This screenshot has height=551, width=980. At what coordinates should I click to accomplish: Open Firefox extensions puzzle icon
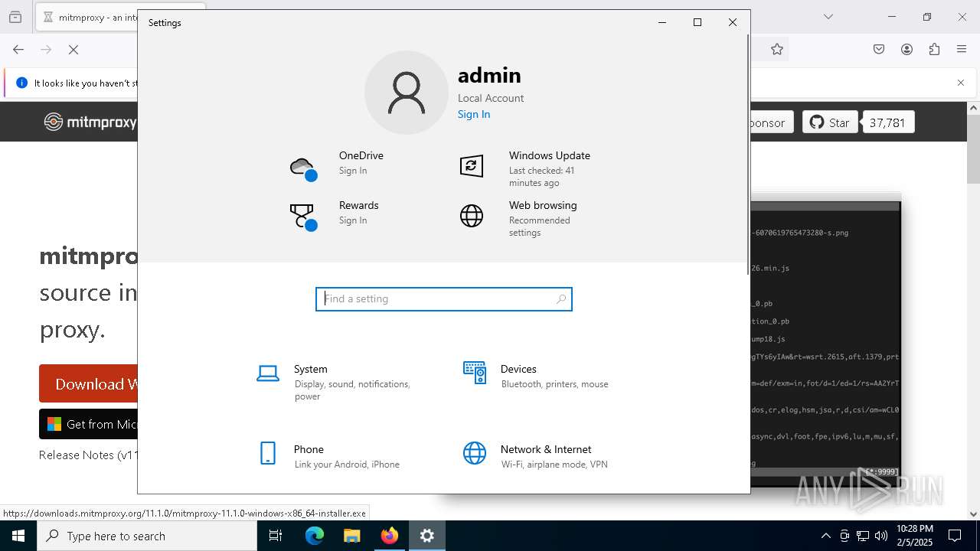click(934, 50)
